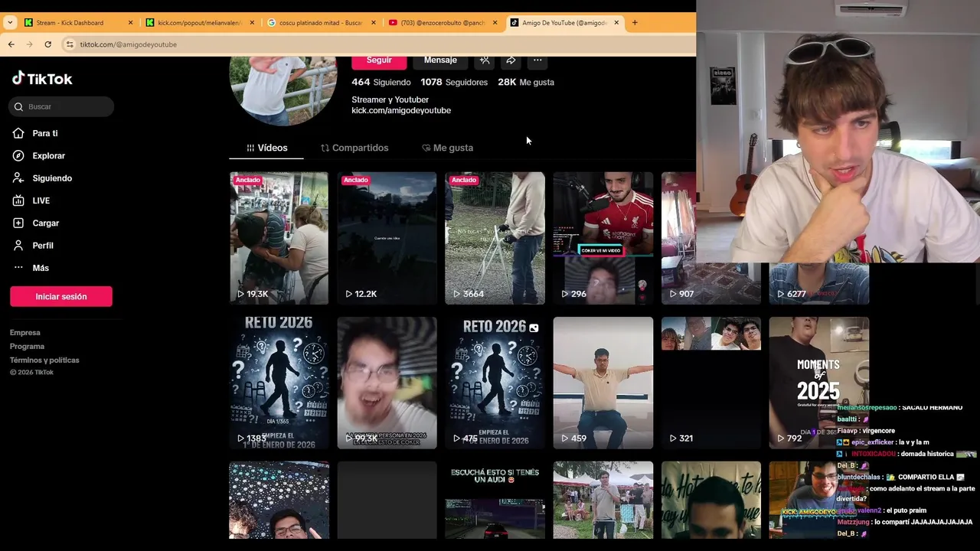Open Para ti home icon
980x551 pixels.
coord(18,133)
